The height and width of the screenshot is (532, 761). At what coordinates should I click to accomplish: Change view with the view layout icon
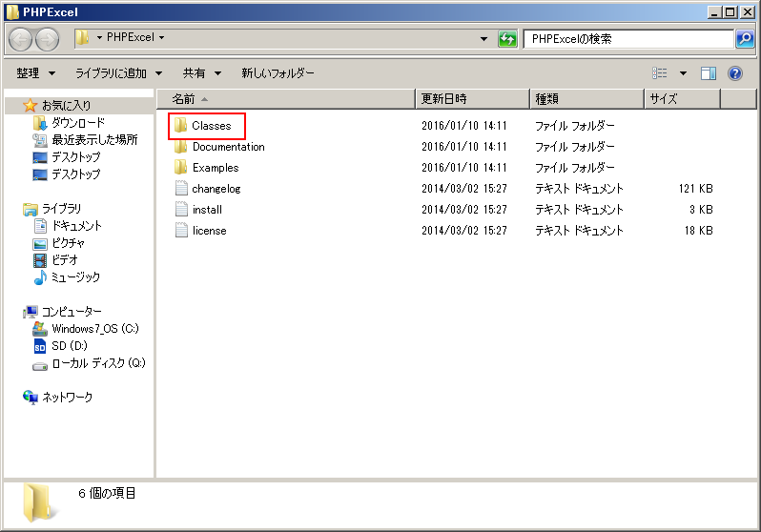[x=660, y=73]
